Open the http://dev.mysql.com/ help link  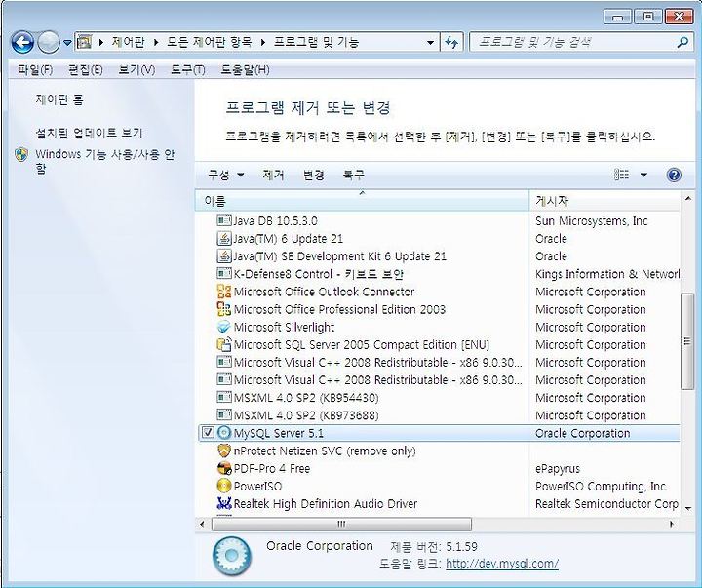pyautogui.click(x=502, y=564)
